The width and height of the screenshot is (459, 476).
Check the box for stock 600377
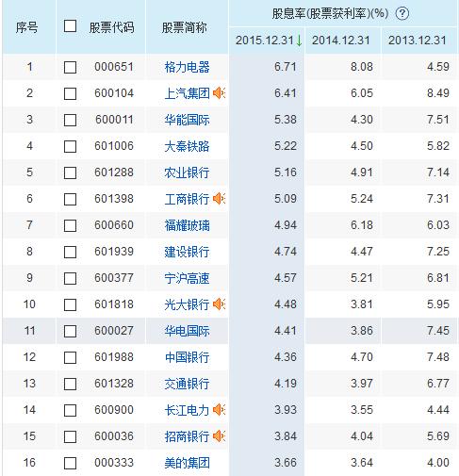(x=70, y=278)
